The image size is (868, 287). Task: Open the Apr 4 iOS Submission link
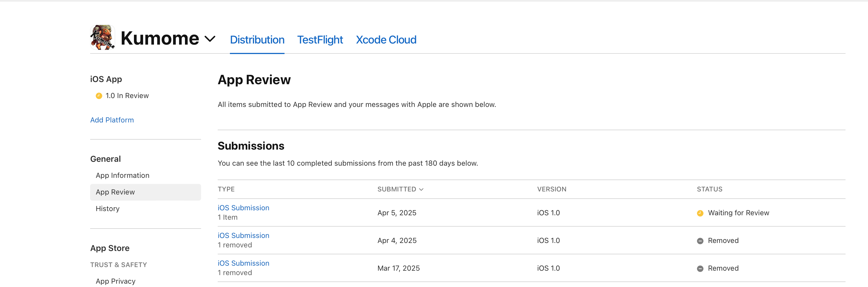(x=243, y=235)
